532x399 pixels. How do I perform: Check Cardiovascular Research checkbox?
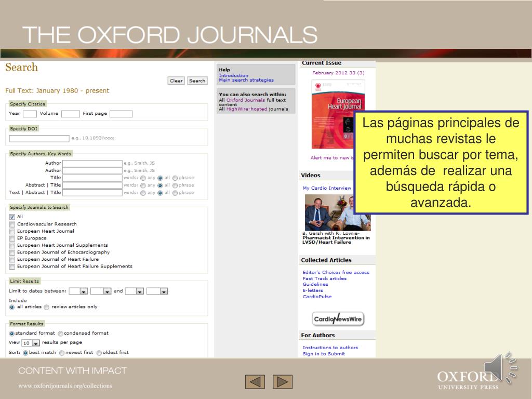click(12, 224)
